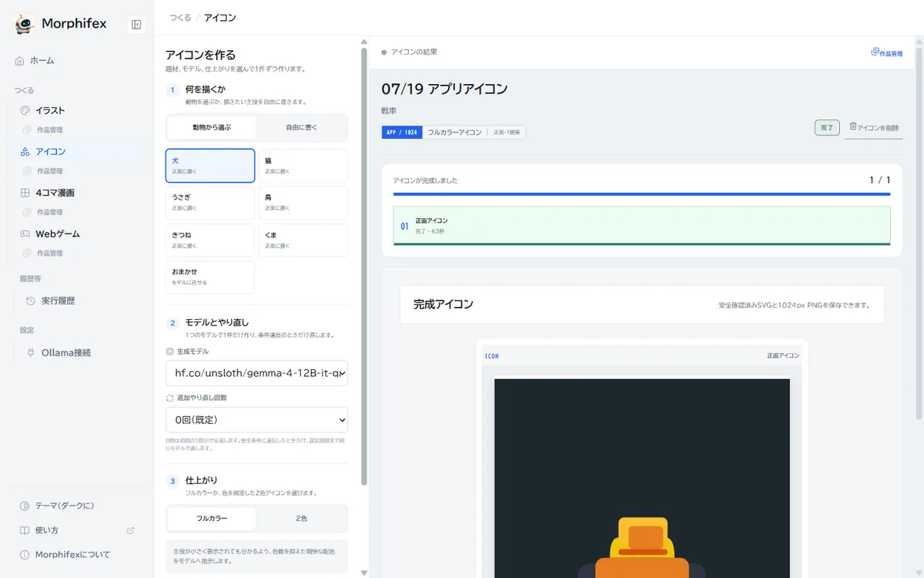Click the step 3 number badge
The height and width of the screenshot is (578, 924).
173,481
